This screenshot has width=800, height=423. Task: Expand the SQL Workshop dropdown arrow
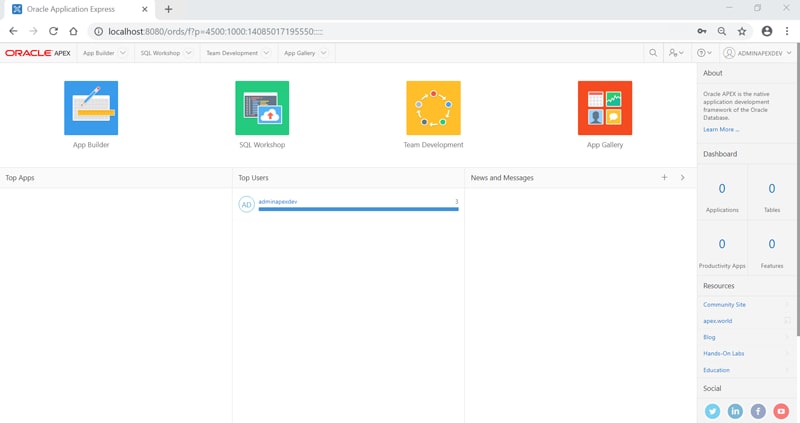tap(188, 53)
